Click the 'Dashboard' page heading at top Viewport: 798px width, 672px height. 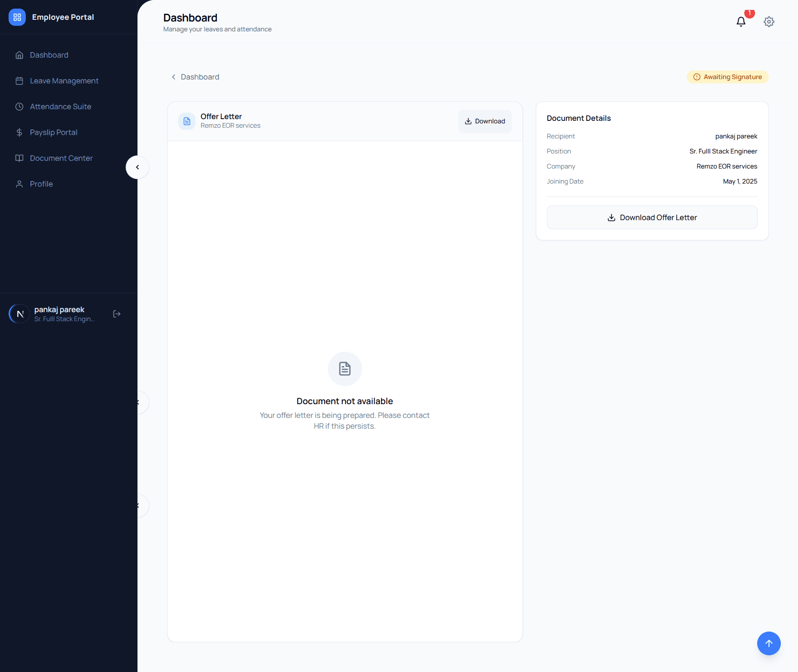pyautogui.click(x=190, y=18)
